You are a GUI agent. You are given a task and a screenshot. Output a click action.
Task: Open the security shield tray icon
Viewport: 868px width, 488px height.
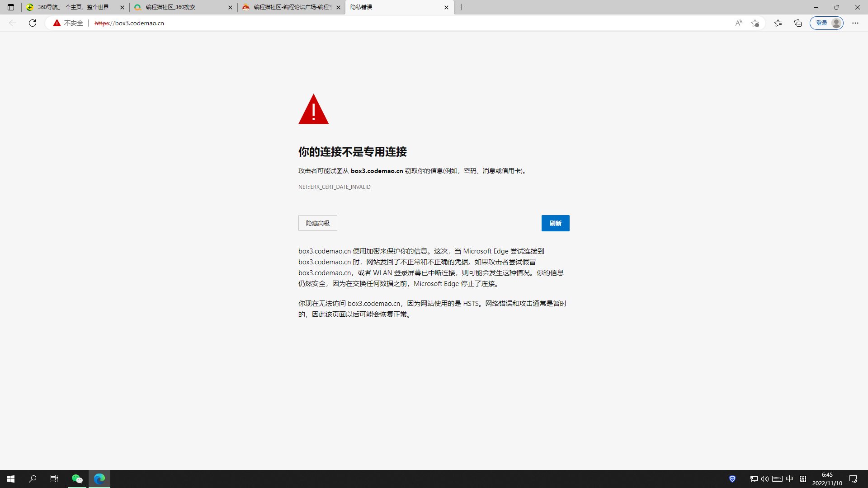pos(732,479)
